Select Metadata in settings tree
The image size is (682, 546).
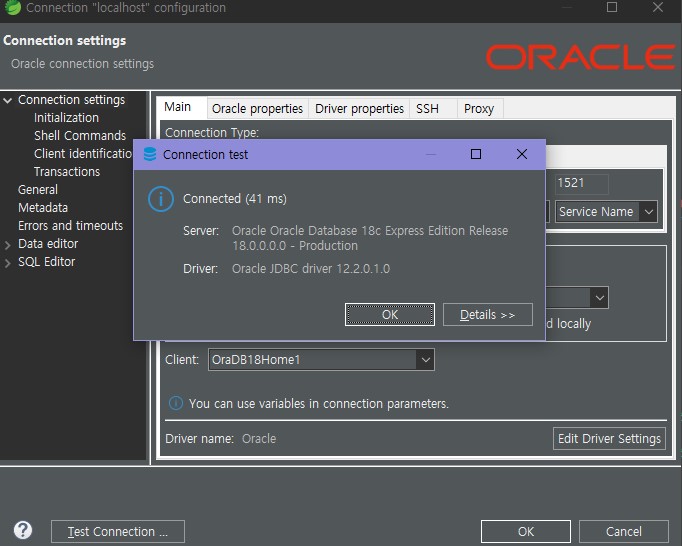point(43,208)
